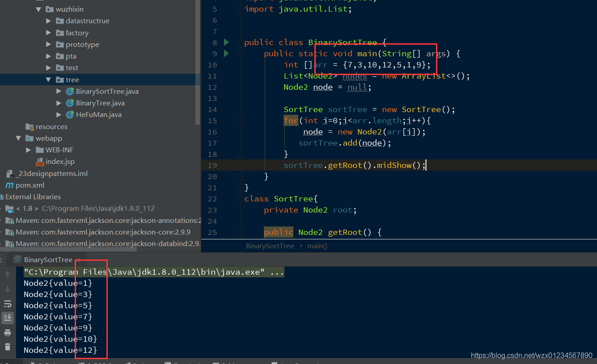Open pom.xml Maven file
The width and height of the screenshot is (597, 364).
coord(30,185)
